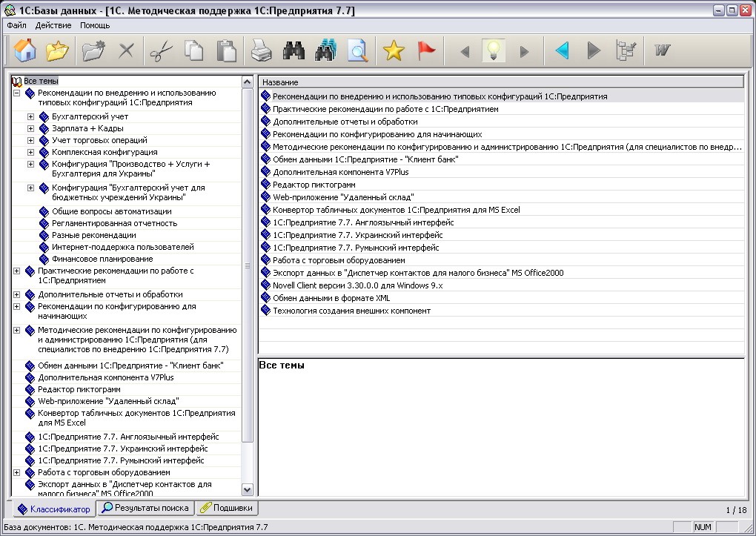Expand Дополнительные отчеты и обработки tree node

[x=17, y=295]
